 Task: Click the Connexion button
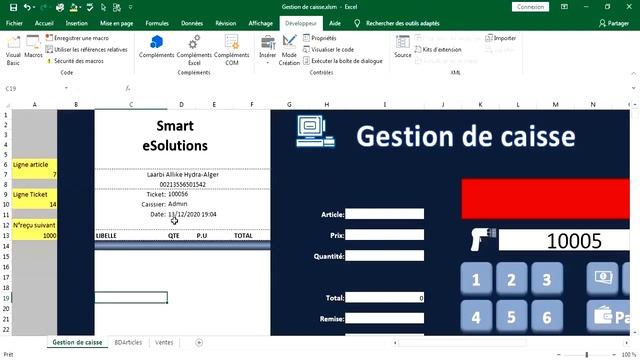530,7
